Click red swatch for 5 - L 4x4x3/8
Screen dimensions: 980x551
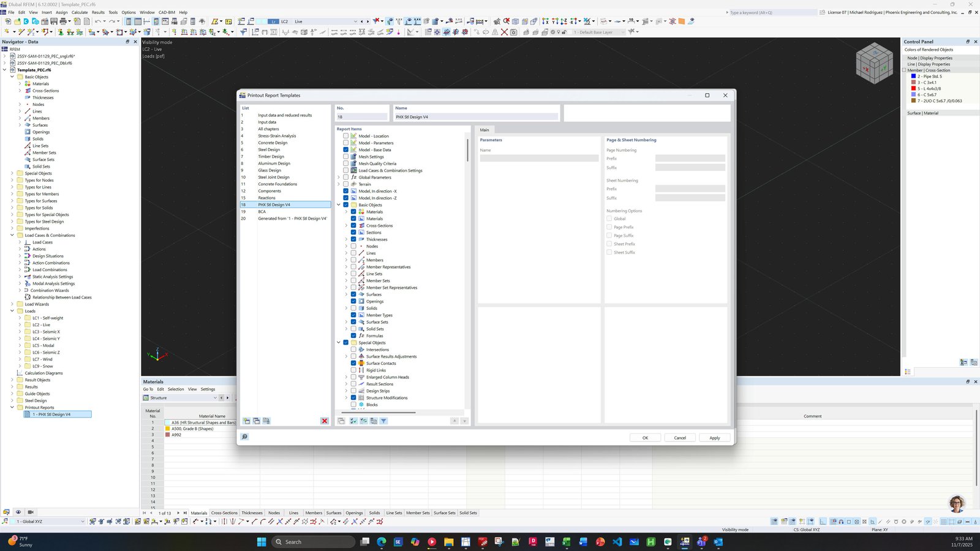click(x=913, y=89)
